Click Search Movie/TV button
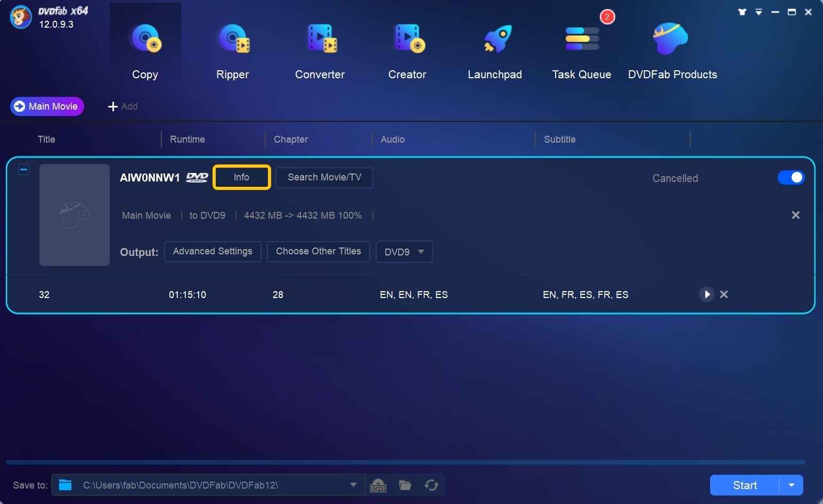The height and width of the screenshot is (504, 823). pos(324,177)
